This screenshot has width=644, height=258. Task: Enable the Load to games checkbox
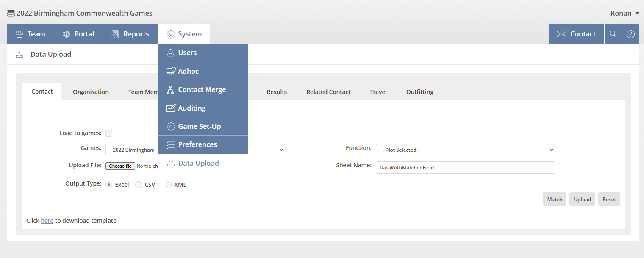click(x=109, y=133)
